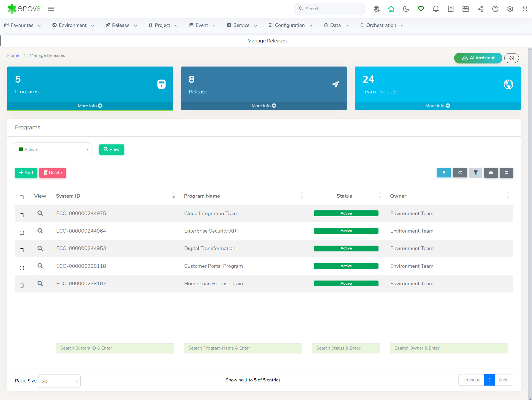532x400 pixels.
Task: Toggle dark mode moon icon
Action: (x=406, y=9)
